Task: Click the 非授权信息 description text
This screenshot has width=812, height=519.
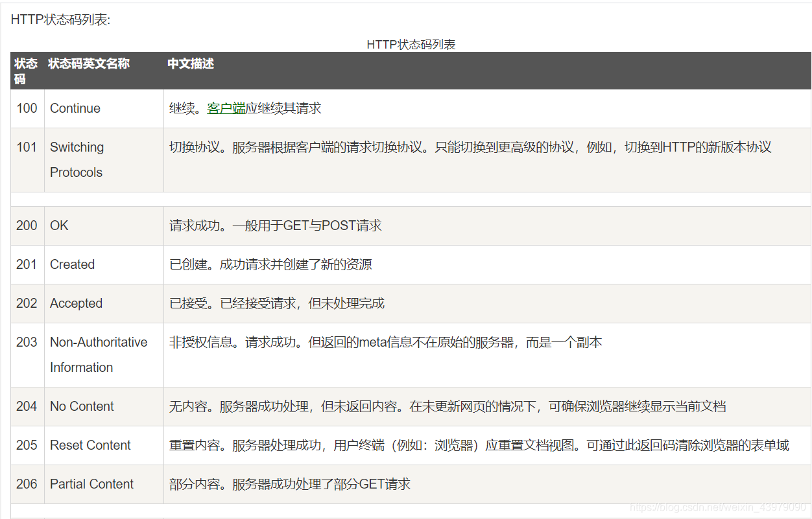Action: (386, 342)
